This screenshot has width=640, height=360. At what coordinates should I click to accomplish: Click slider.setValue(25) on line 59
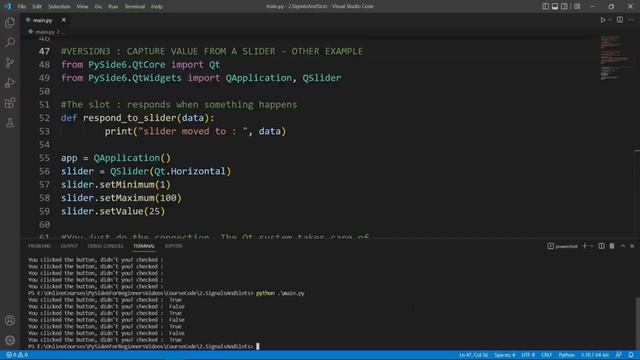(x=113, y=211)
